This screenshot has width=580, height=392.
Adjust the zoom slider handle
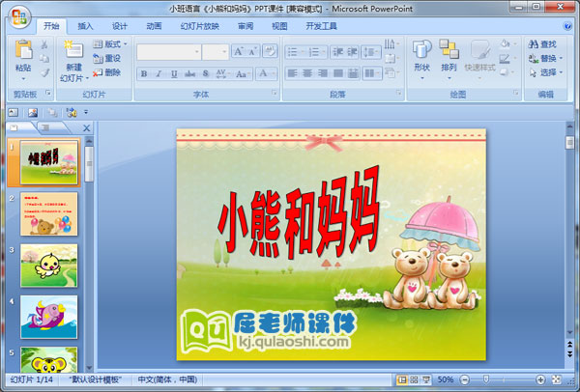[486, 379]
